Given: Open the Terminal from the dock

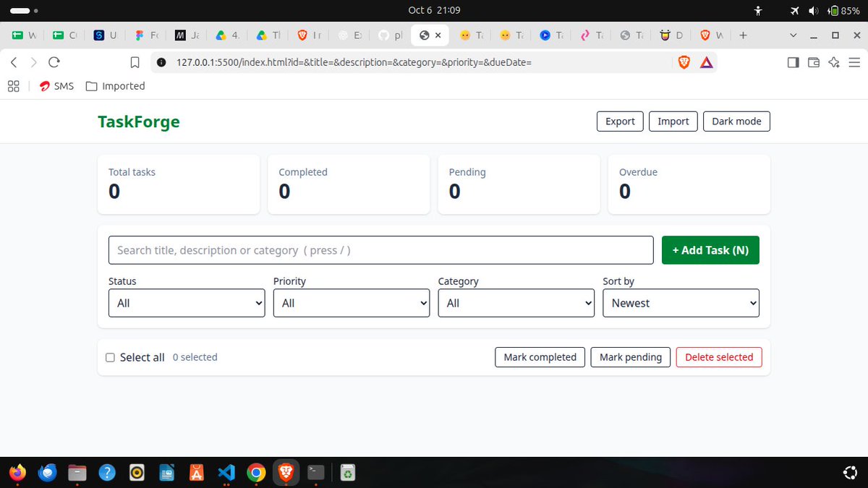Looking at the screenshot, I should pyautogui.click(x=315, y=473).
